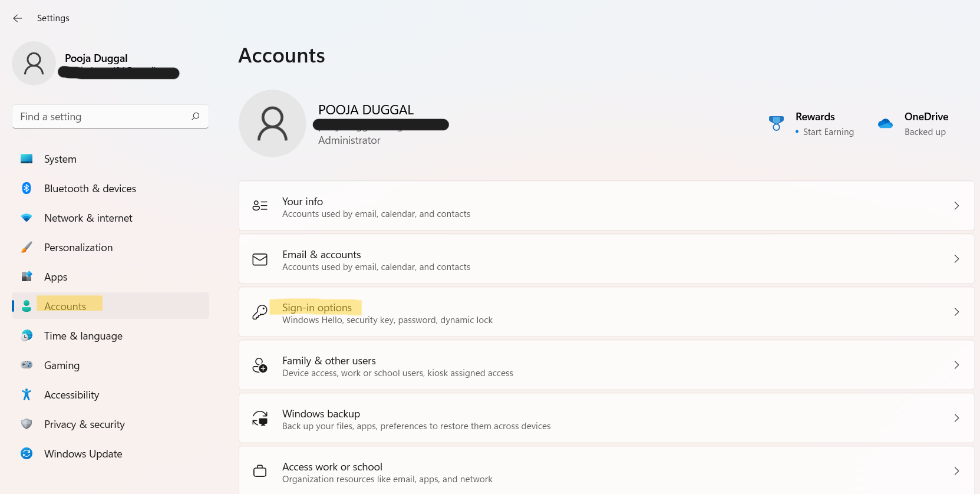The width and height of the screenshot is (980, 494).
Task: Open Time & language settings category
Action: tap(83, 336)
